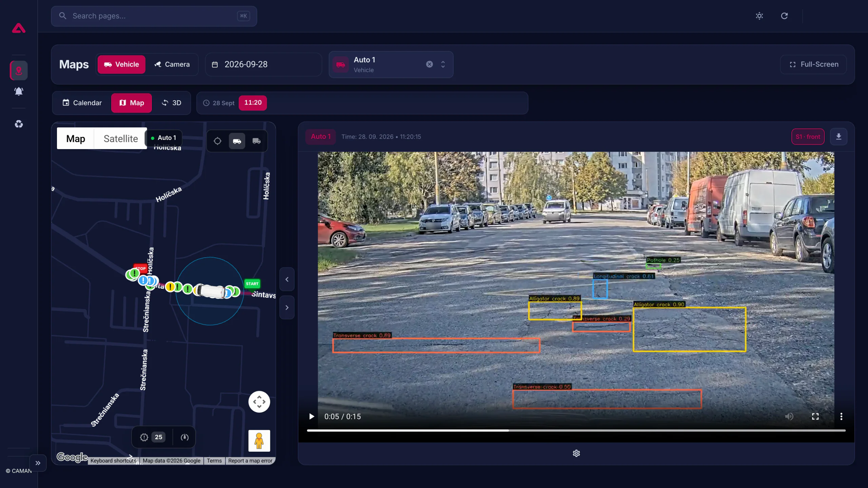Toggle the light/dark theme icon
This screenshot has height=488, width=868.
point(759,16)
